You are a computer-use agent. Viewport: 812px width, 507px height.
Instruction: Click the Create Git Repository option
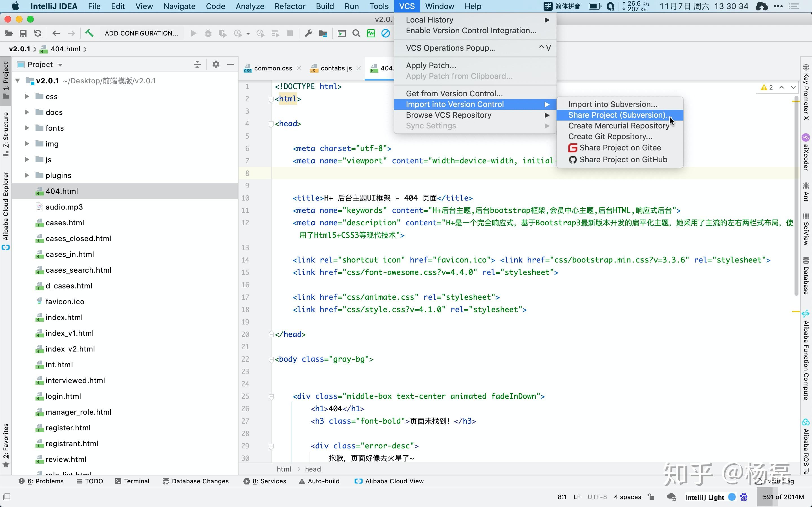[610, 136]
